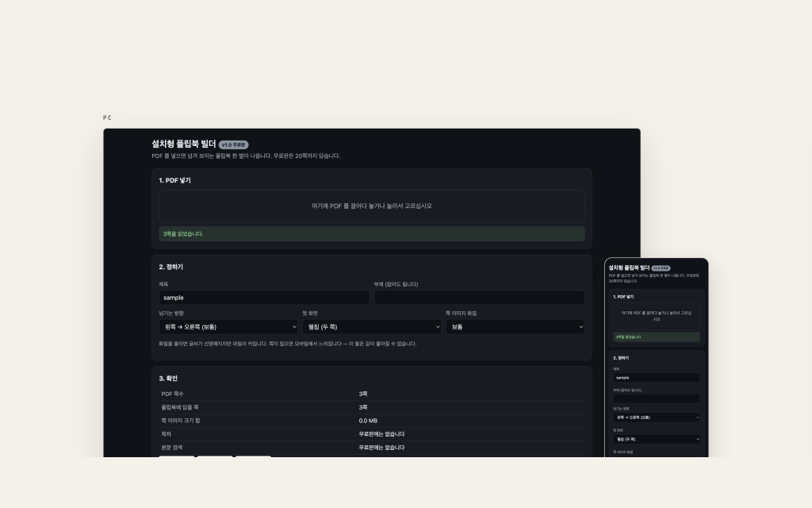Viewport: 812px width, 508px height.
Task: Open the 첫 화면 dropdown in PC view
Action: coord(372,327)
